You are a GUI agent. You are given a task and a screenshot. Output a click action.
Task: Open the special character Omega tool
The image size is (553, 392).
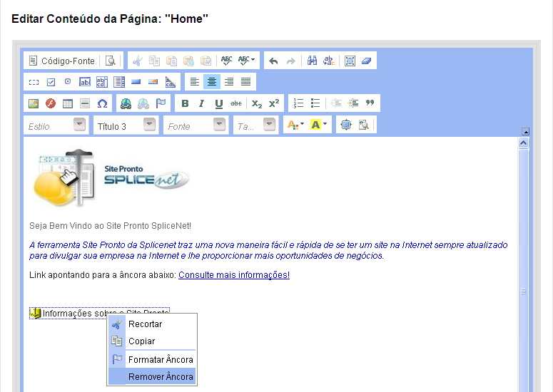102,103
